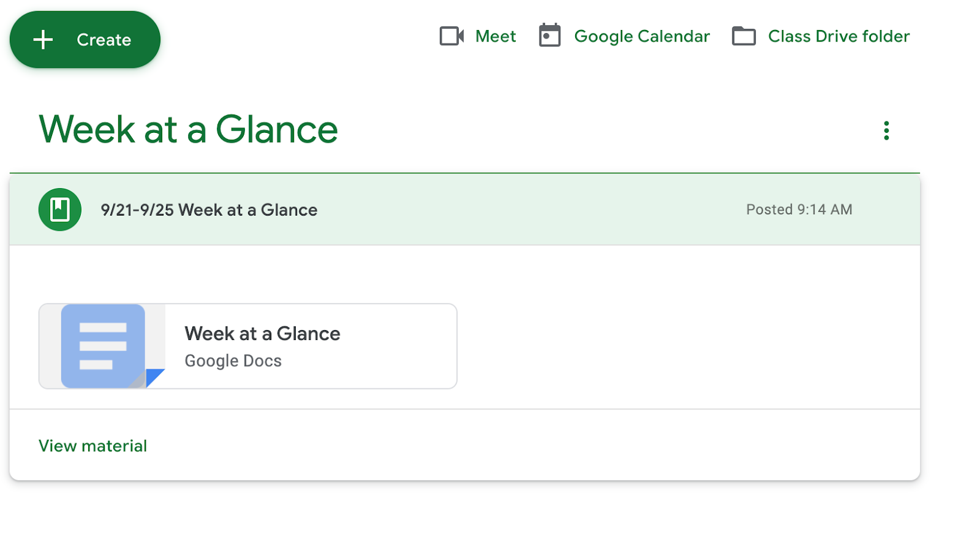The height and width of the screenshot is (539, 980).
Task: Click the Class Drive folder icon
Action: click(744, 36)
